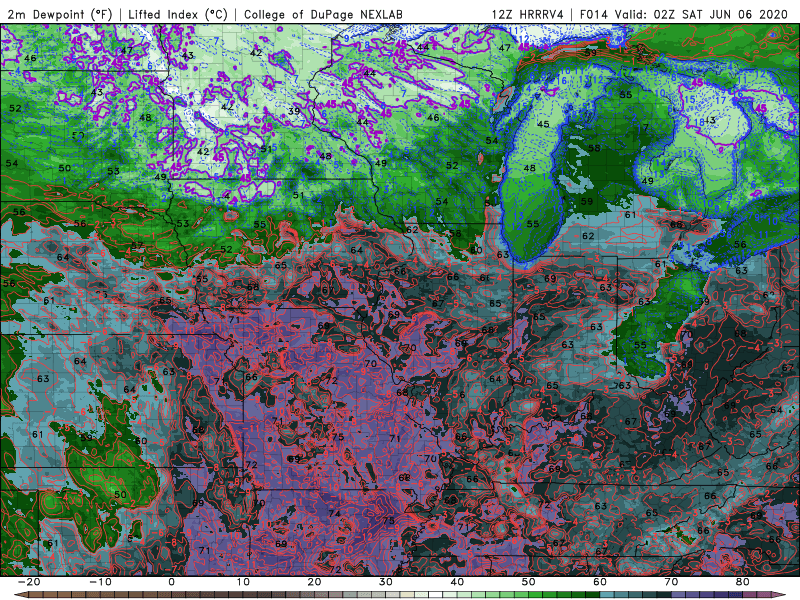Click the "70" color scale label

[x=671, y=582]
